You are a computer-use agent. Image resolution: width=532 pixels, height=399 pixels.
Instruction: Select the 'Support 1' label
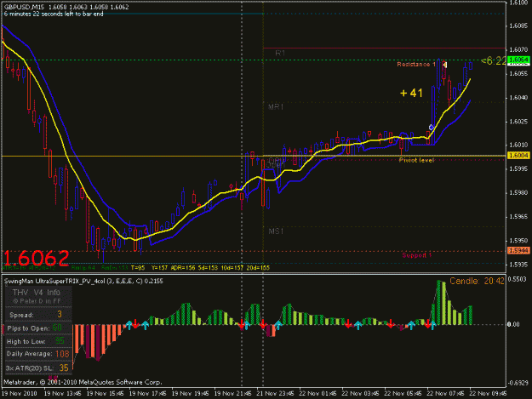click(416, 255)
